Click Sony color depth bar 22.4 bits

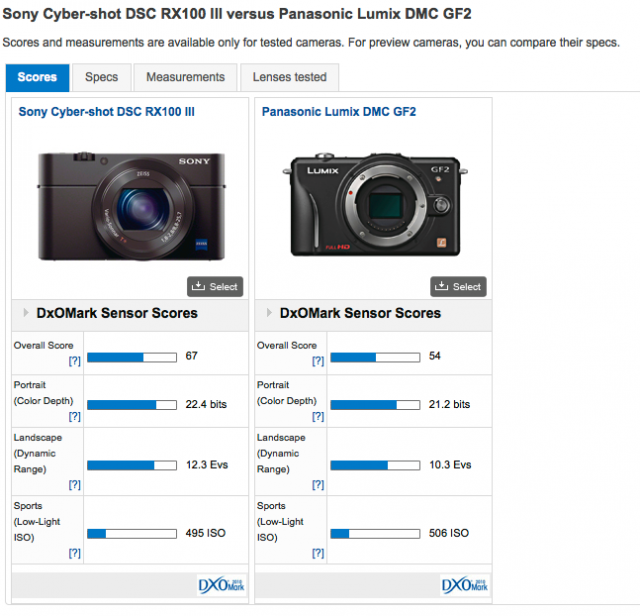click(x=132, y=405)
